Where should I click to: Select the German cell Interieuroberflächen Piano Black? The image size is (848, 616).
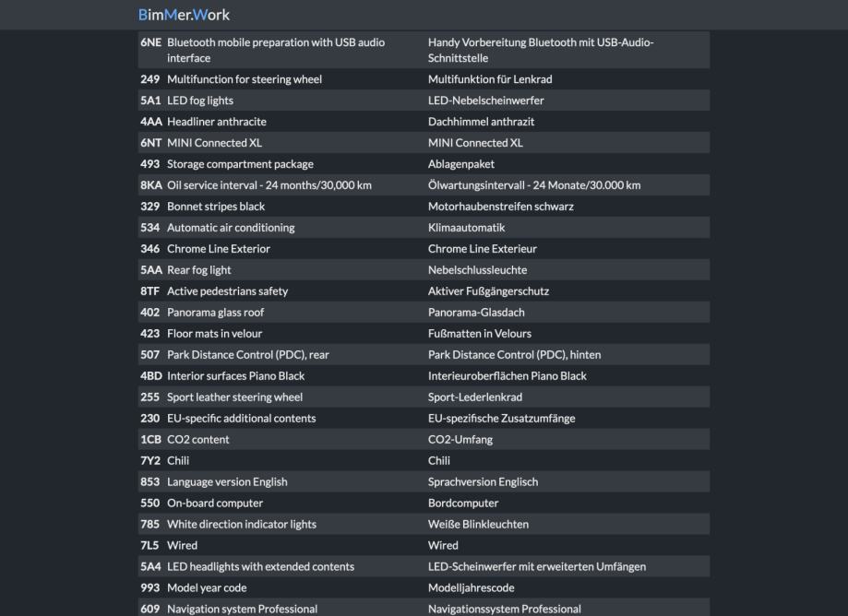click(x=508, y=376)
